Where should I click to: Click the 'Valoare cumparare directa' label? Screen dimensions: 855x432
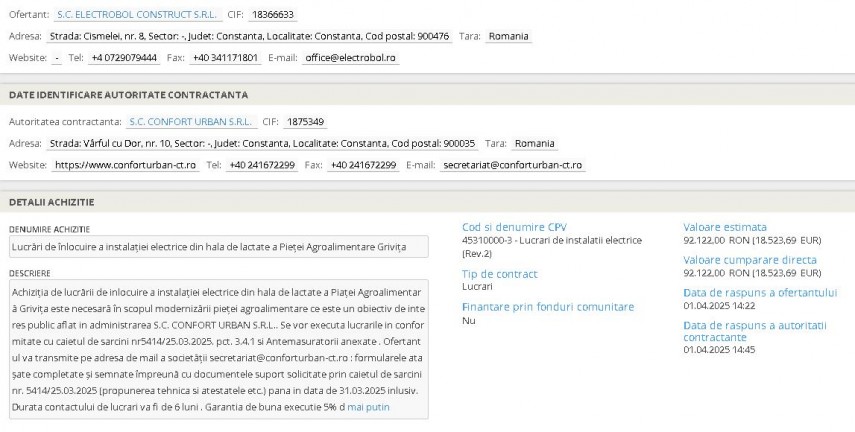point(750,260)
